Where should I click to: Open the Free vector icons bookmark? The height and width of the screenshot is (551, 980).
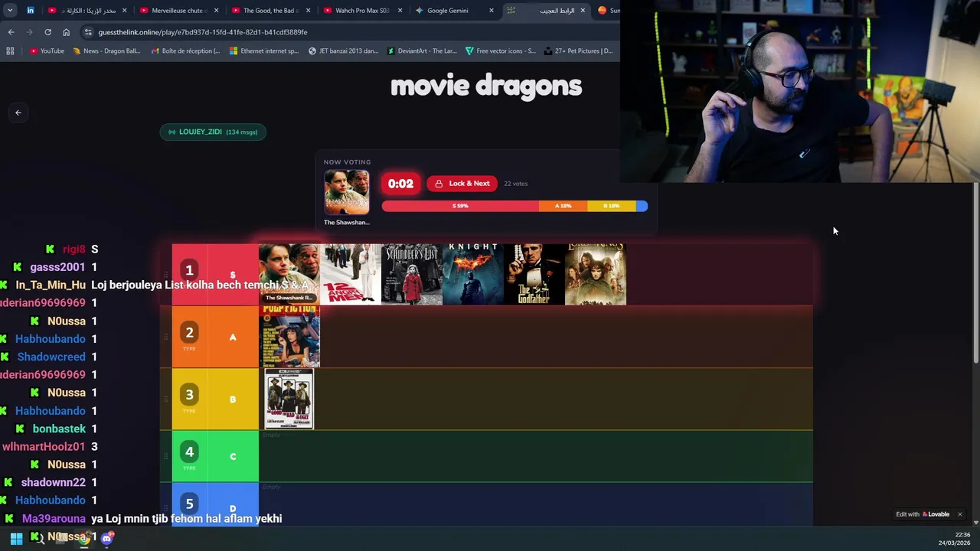coord(500,51)
